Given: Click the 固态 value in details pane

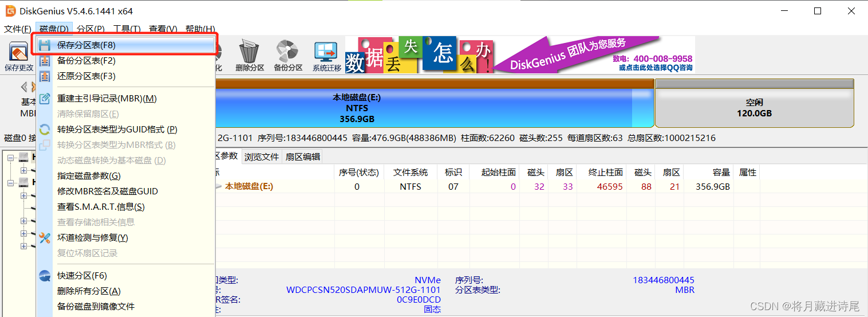Looking at the screenshot, I should point(432,310).
